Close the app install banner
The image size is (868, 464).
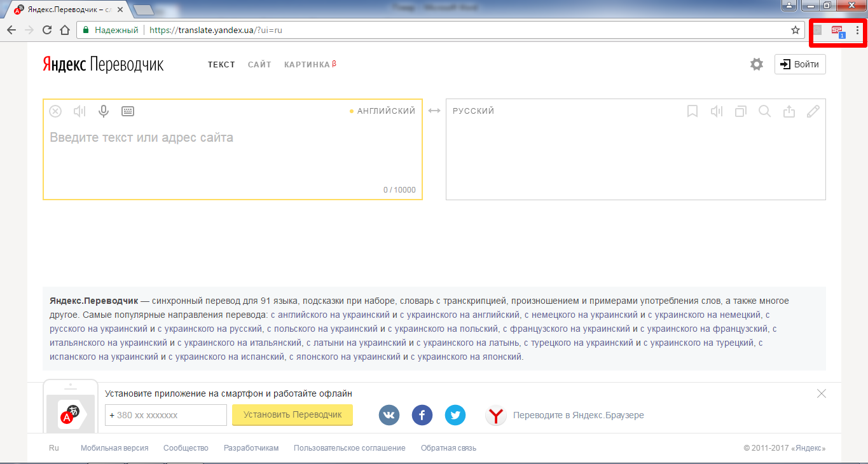coord(822,393)
